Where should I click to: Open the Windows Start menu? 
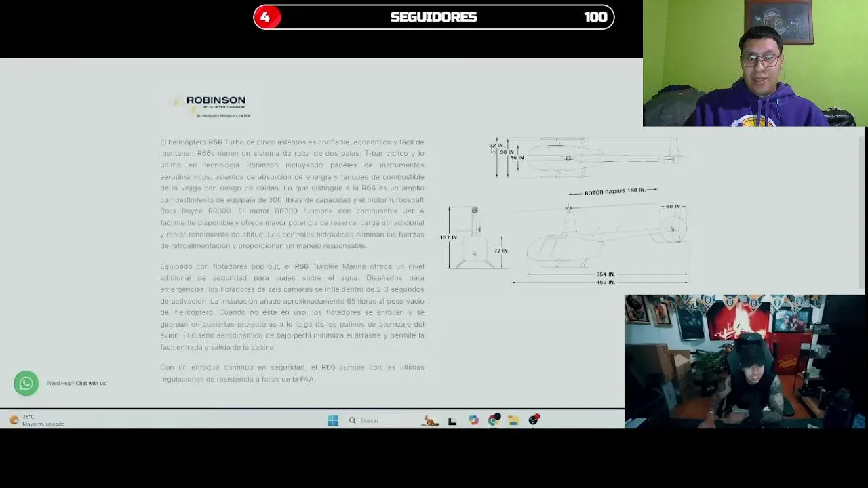(333, 421)
